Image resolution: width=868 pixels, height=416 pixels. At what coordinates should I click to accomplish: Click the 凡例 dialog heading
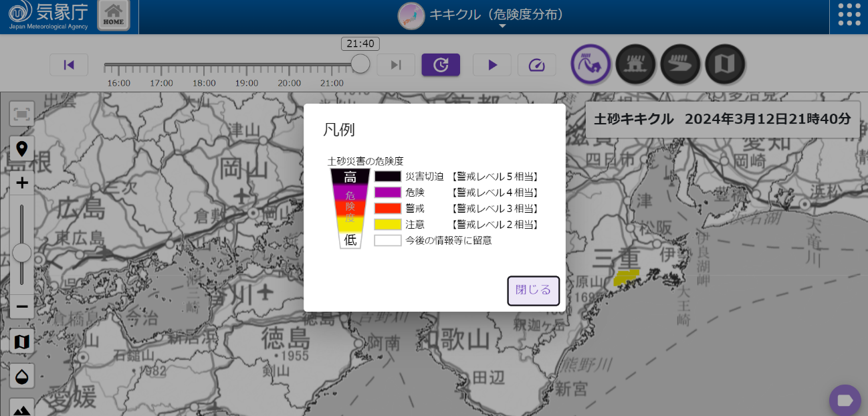(x=339, y=130)
